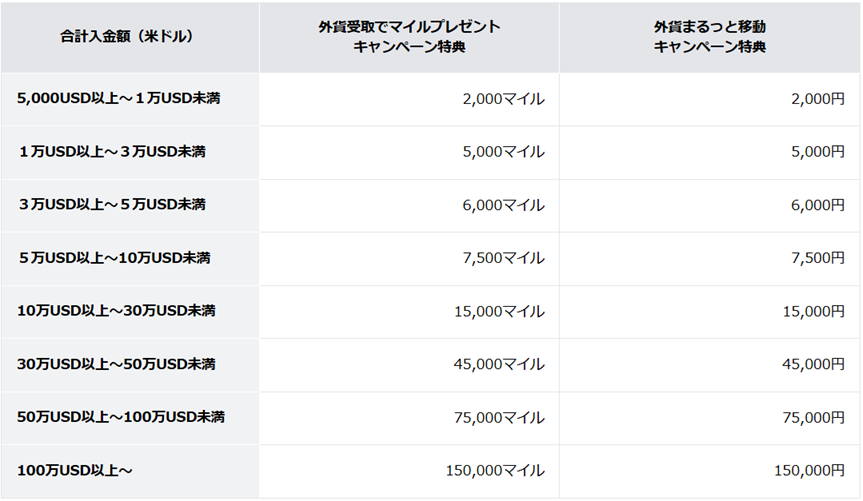Click the 150,000円 cell
This screenshot has height=501, width=863.
pyautogui.click(x=809, y=470)
